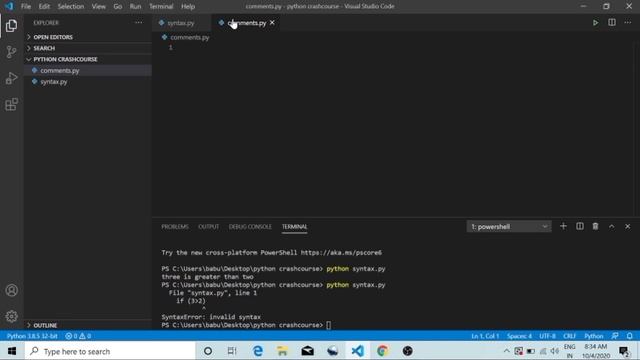Open the Accounts menu icon
This screenshot has width=640, height=360.
[11, 291]
